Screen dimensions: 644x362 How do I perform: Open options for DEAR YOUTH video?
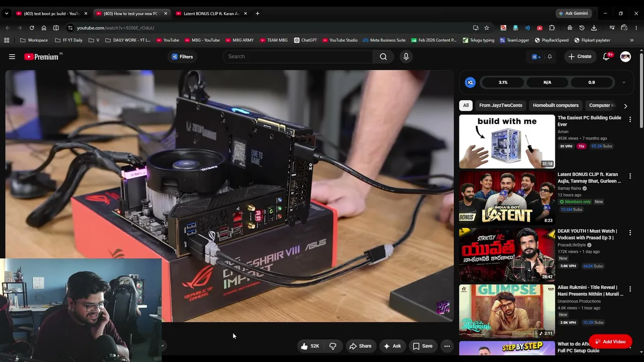(x=630, y=233)
